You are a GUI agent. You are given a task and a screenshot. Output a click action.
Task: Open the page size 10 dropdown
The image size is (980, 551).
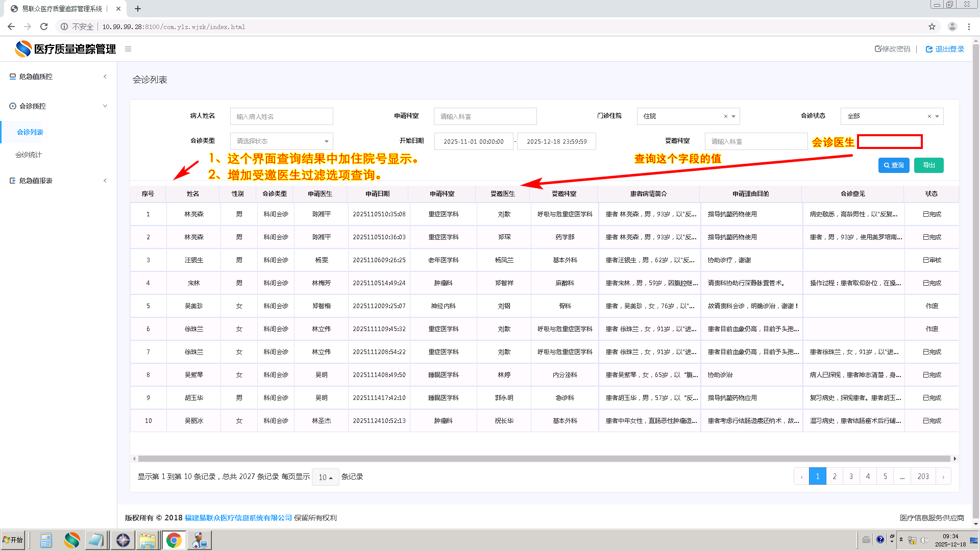(x=325, y=477)
